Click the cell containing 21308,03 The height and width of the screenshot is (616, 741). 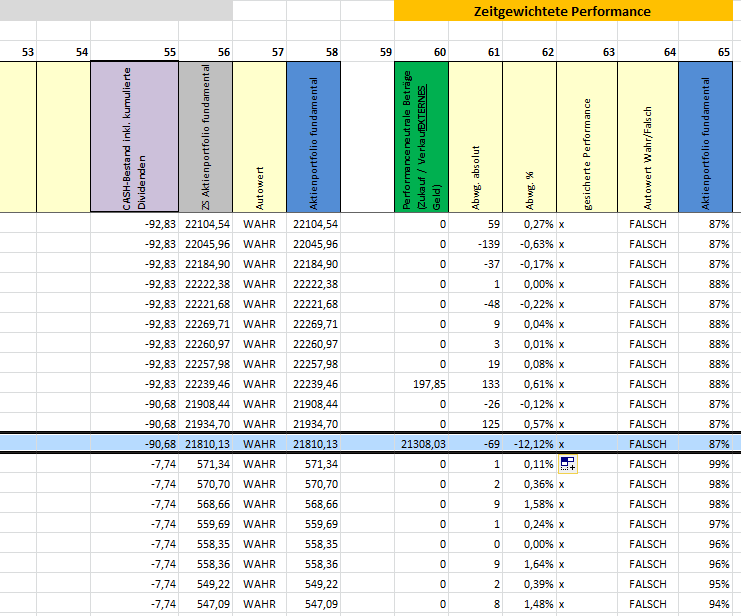coord(421,444)
